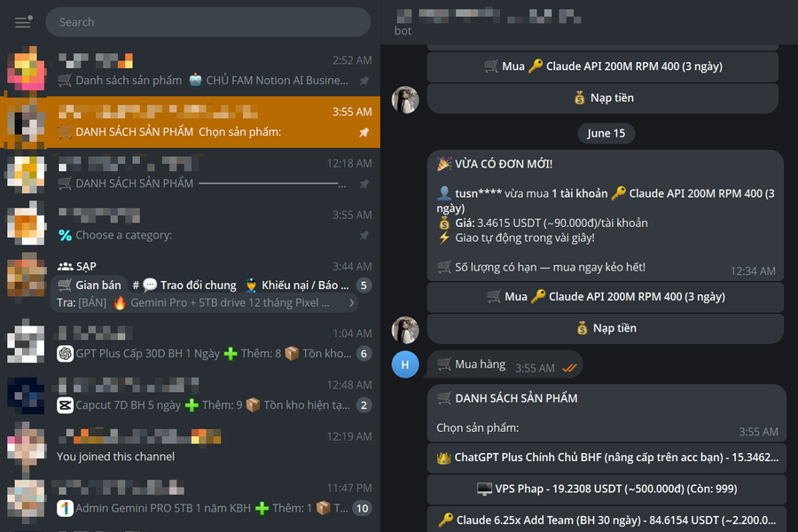Click top Mua Claude API 200M RPM 400 button
This screenshot has height=532, width=798.
click(603, 66)
